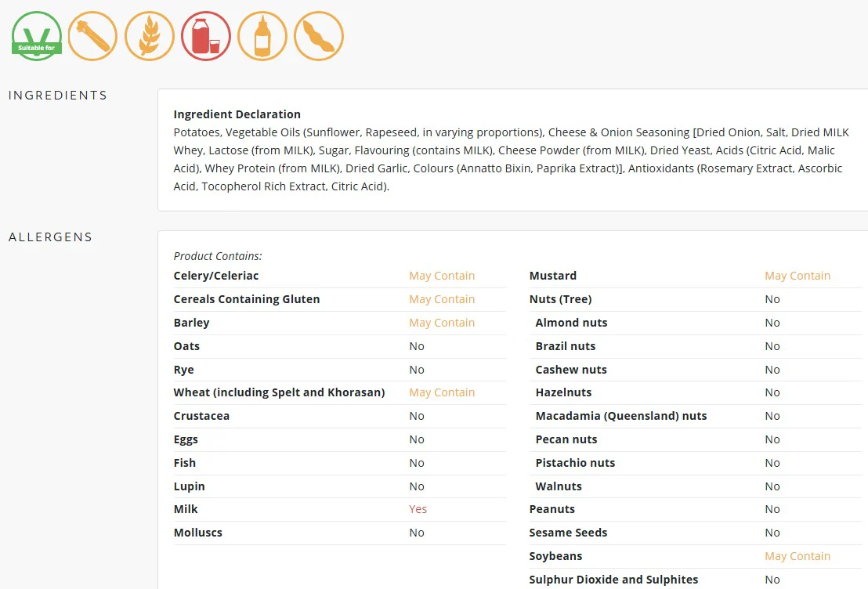The height and width of the screenshot is (589, 868).
Task: Click the INGREDIENTS section label
Action: (58, 96)
